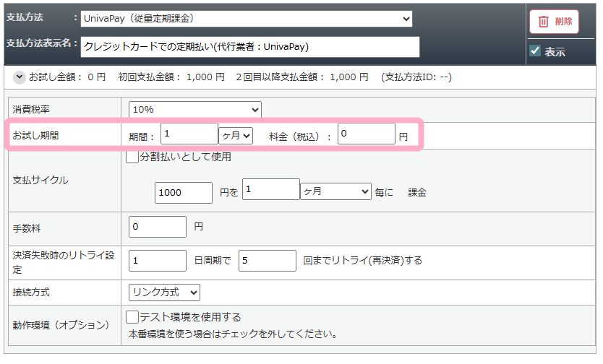Collapse details with the round chevron icon
603x364 pixels.
[x=20, y=77]
